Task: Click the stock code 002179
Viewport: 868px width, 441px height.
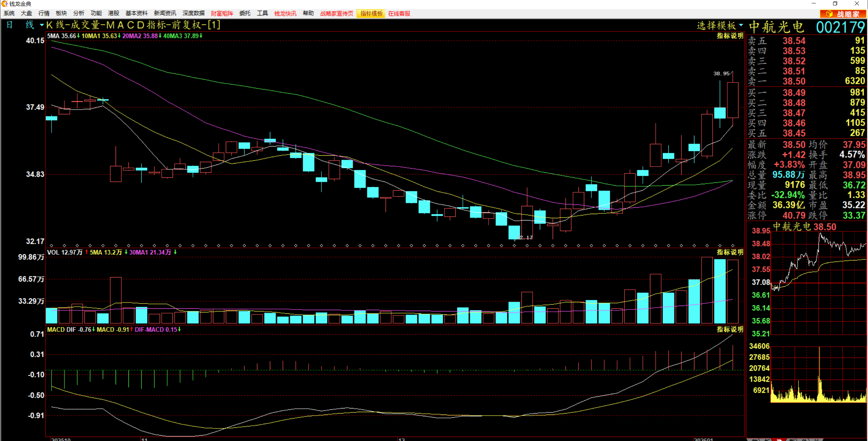Action: (841, 27)
